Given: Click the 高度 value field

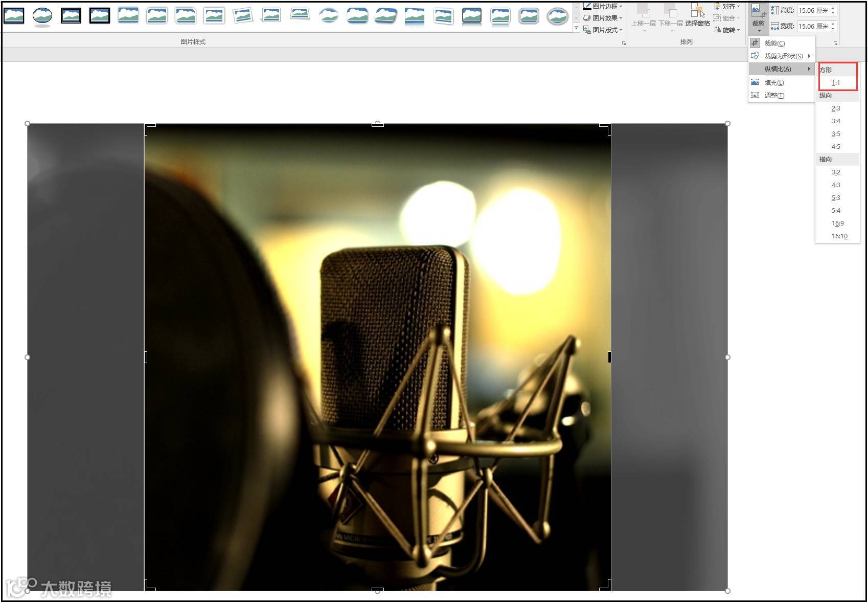Looking at the screenshot, I should [x=813, y=10].
